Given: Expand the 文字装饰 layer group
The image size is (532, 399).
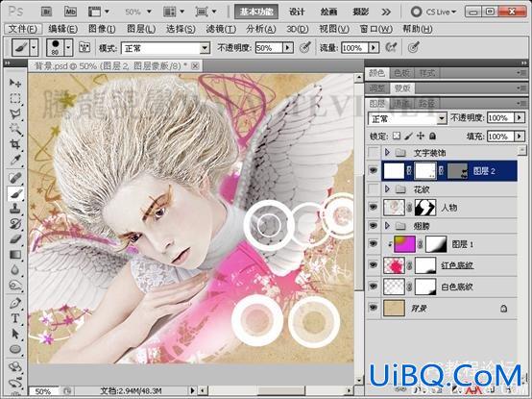Looking at the screenshot, I should pyautogui.click(x=387, y=153).
